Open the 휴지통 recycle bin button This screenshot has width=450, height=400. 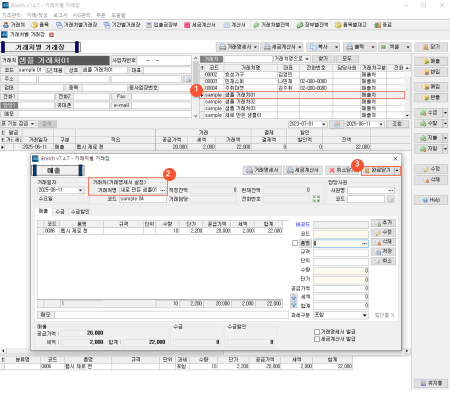(431, 383)
